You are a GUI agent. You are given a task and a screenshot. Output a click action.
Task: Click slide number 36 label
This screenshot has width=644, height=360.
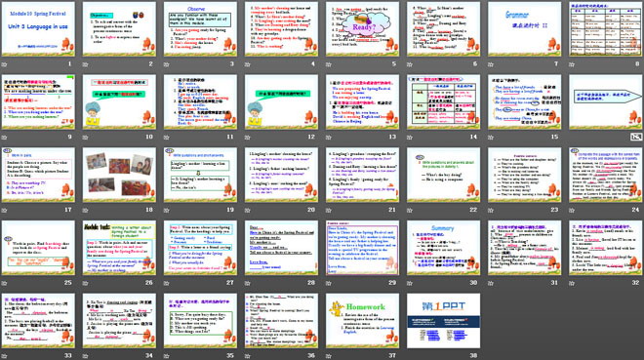(x=311, y=355)
